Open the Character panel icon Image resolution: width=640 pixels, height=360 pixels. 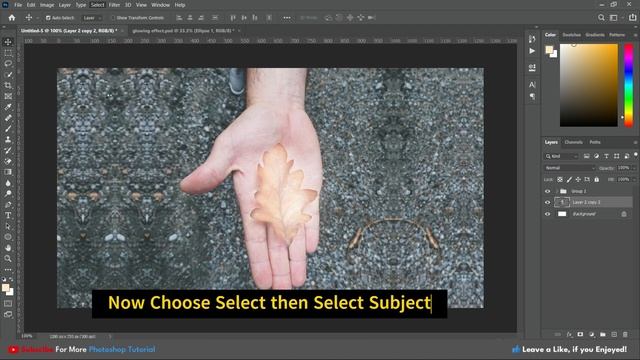[x=532, y=84]
